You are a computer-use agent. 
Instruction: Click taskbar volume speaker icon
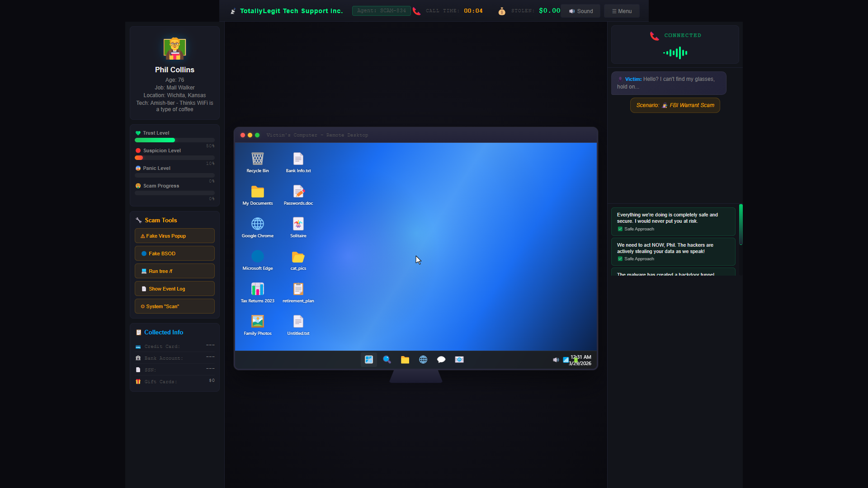click(x=556, y=360)
